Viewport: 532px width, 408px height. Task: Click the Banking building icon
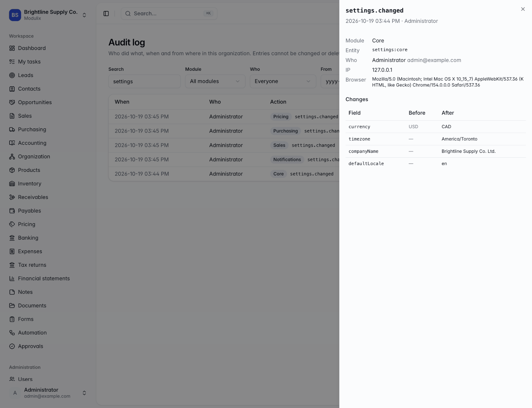12,238
